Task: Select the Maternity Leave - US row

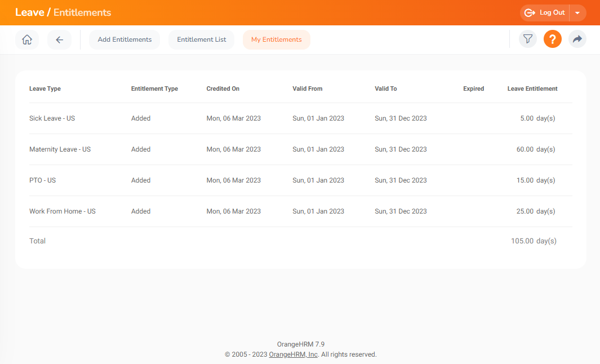Action: 301,149
